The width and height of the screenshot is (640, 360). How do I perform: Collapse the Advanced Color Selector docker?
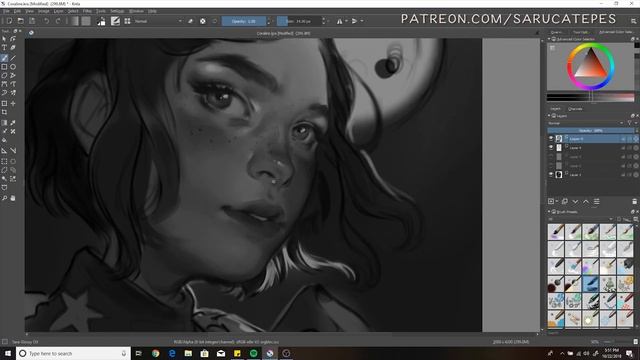coord(549,39)
